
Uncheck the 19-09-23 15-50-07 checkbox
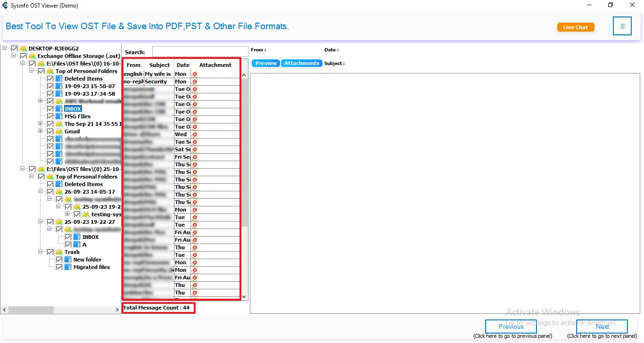point(50,86)
